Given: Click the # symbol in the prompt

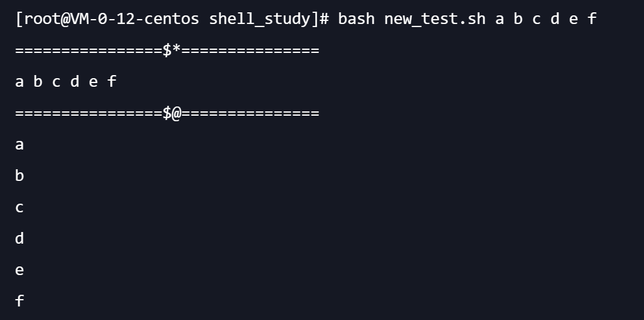Looking at the screenshot, I should point(324,18).
